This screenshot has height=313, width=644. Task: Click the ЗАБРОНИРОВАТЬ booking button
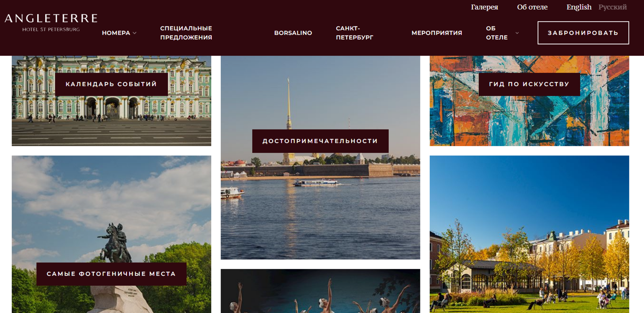[x=583, y=33]
